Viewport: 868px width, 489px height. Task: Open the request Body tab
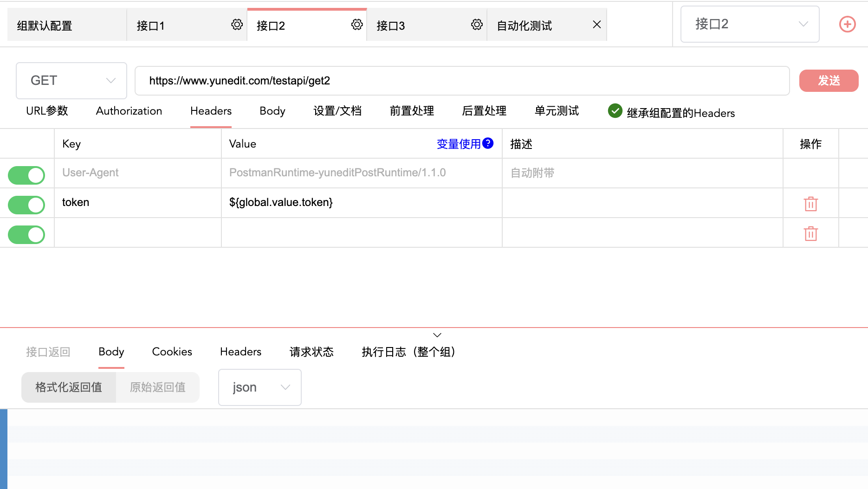pos(272,111)
